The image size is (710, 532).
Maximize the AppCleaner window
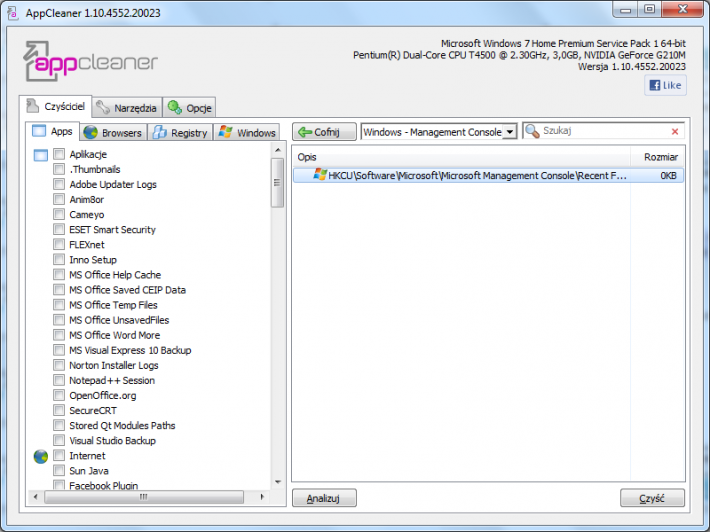649,10
